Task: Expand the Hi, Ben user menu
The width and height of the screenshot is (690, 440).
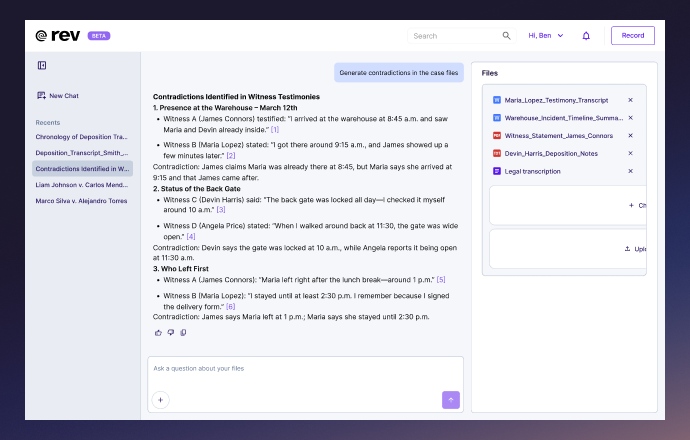Action: (x=546, y=36)
